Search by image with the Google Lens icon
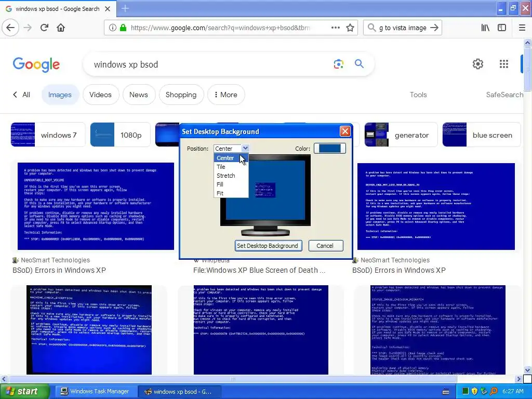This screenshot has height=399, width=532. pyautogui.click(x=339, y=64)
